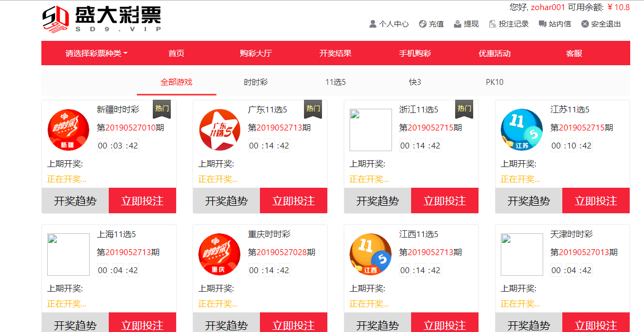Open 开奖结果 in the red navigation bar

tap(335, 54)
